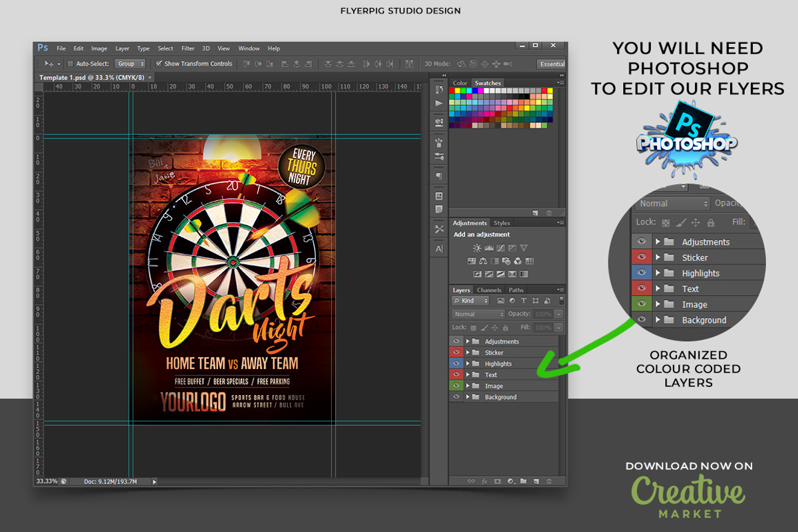Select the Move tool in options bar

click(49, 64)
